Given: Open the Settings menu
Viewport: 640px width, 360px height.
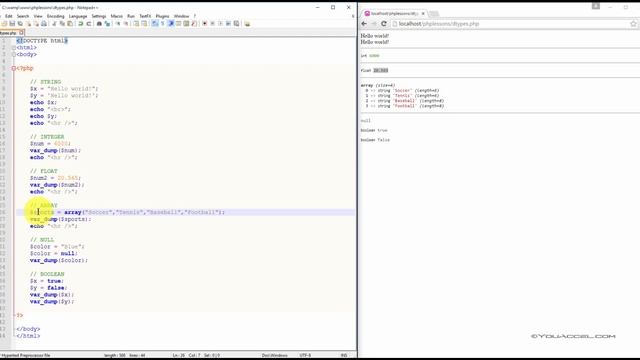Looking at the screenshot, I should pyautogui.click(x=99, y=16).
